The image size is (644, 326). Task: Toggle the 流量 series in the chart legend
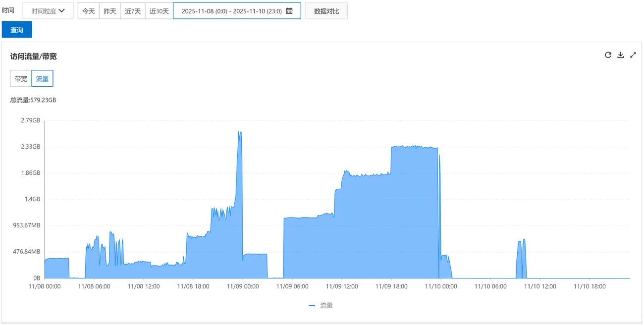(x=321, y=306)
